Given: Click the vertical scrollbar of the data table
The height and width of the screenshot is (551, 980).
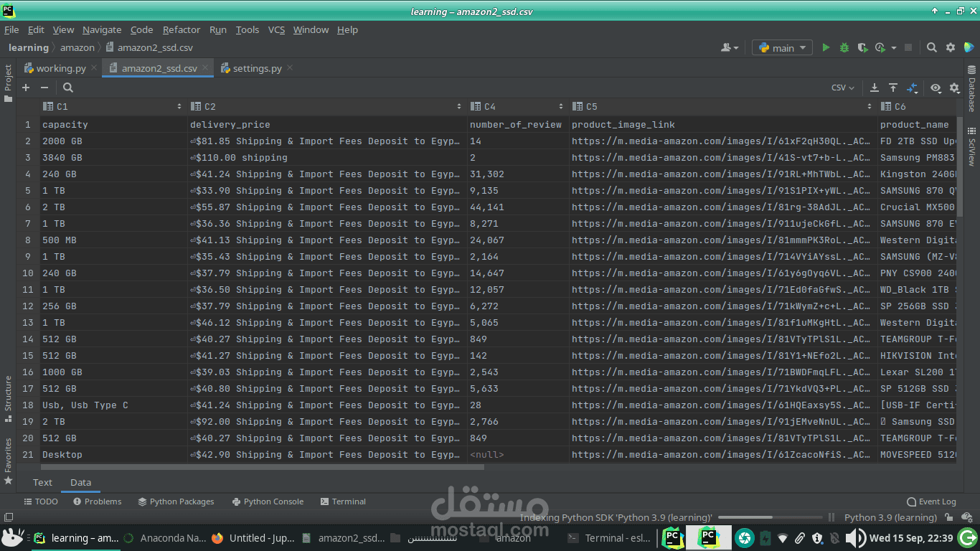Looking at the screenshot, I should coord(960,165).
